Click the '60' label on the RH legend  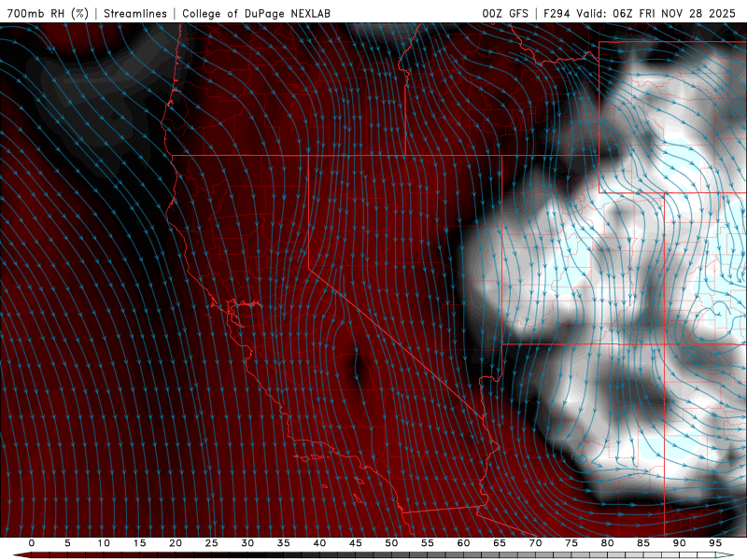click(x=463, y=543)
